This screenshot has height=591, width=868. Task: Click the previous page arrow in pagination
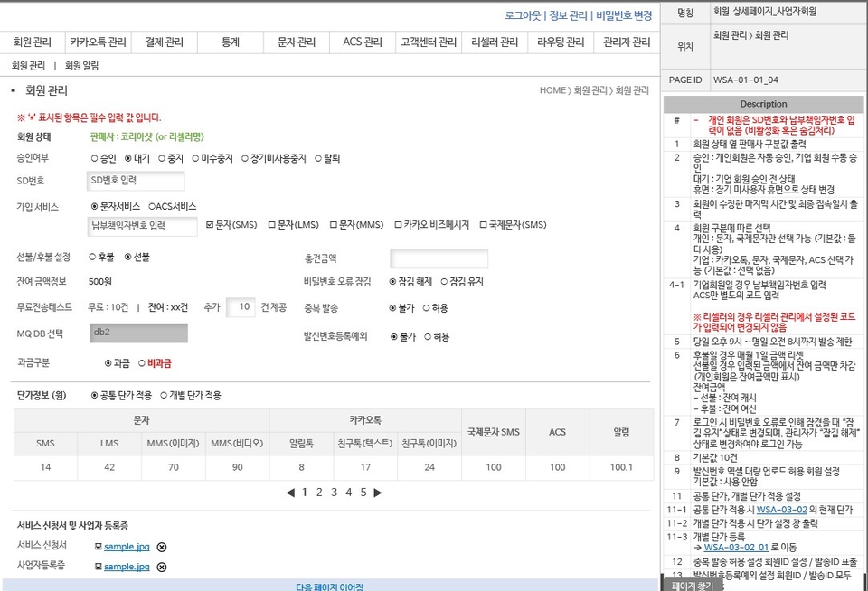(289, 492)
